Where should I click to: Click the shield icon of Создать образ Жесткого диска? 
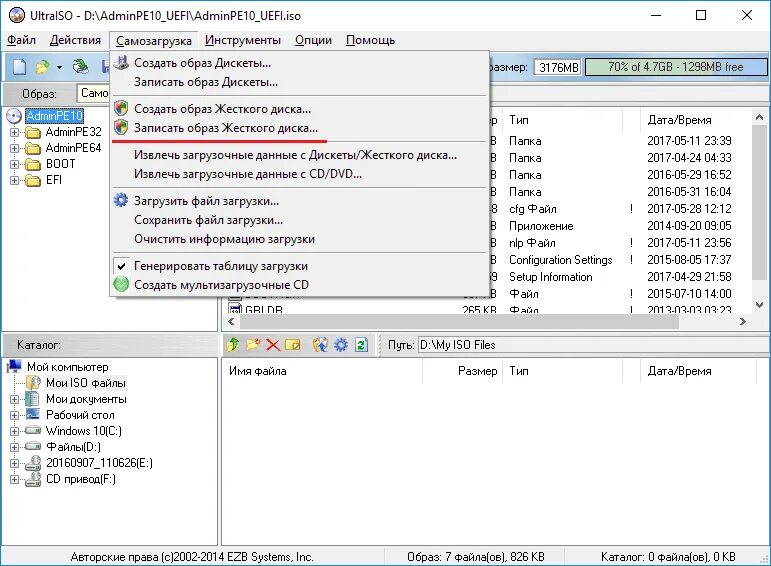(x=121, y=108)
